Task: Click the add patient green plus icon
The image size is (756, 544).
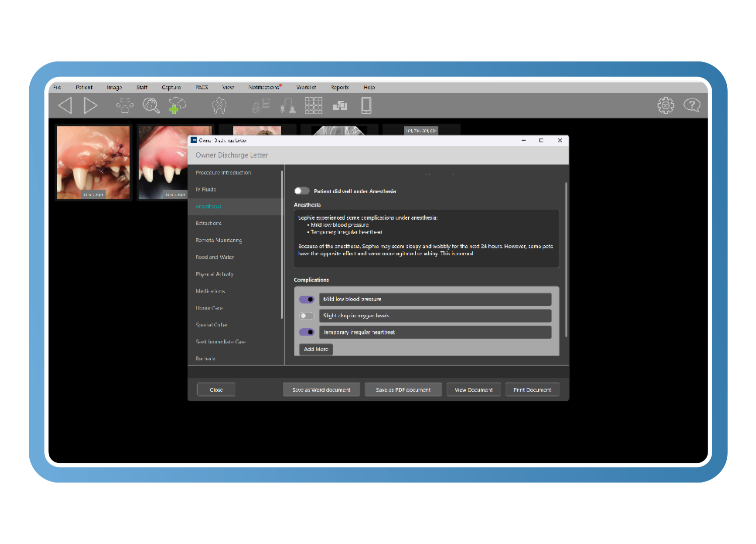Action: click(177, 106)
